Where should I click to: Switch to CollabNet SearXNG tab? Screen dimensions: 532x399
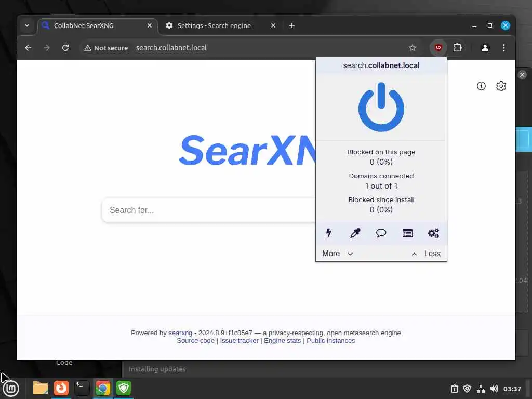[97, 26]
